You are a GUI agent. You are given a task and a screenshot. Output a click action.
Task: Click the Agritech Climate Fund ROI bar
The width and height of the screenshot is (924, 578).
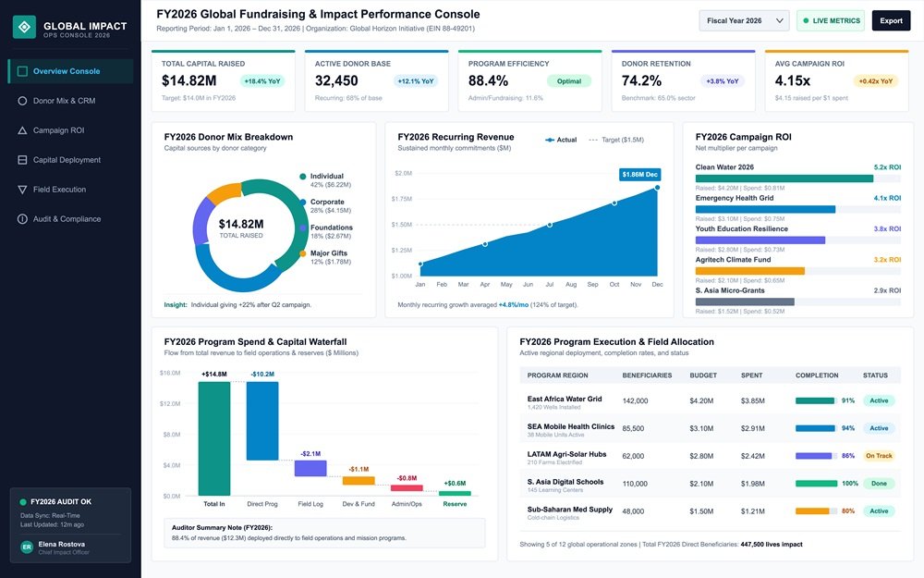[x=750, y=271]
